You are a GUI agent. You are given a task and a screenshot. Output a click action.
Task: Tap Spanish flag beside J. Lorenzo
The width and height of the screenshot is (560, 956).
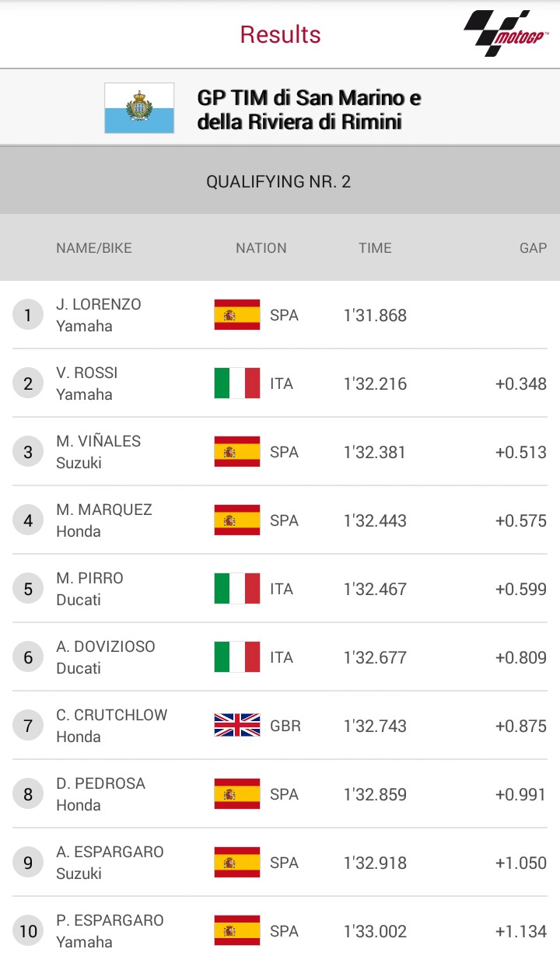click(x=237, y=315)
